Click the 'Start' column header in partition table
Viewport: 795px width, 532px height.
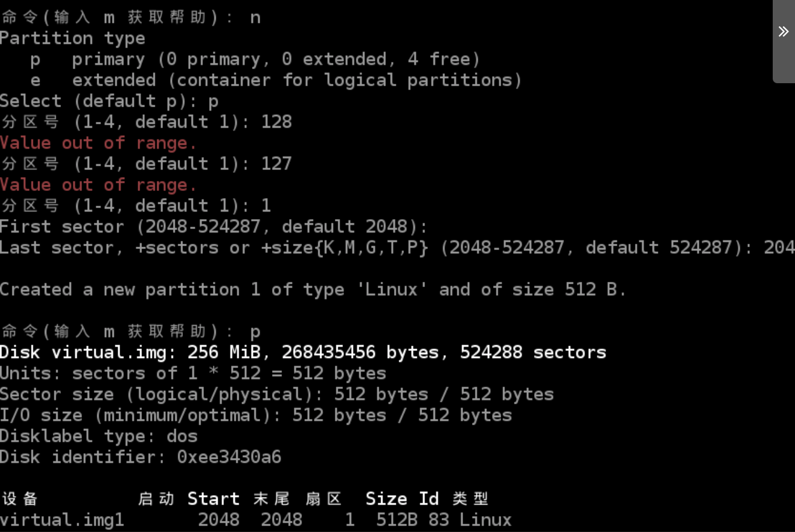213,499
